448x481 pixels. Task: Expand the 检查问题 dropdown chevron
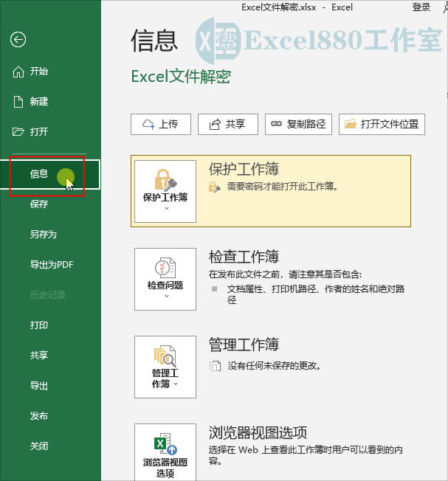tap(167, 296)
